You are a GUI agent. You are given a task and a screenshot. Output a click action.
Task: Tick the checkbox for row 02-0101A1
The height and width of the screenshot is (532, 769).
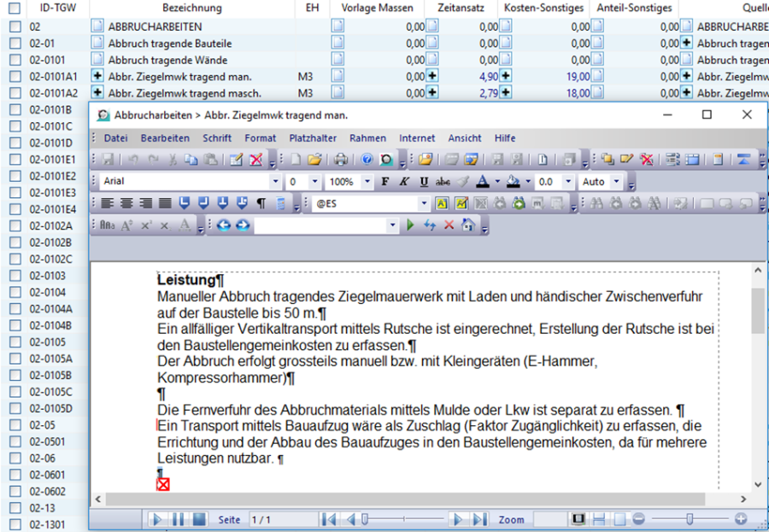[15, 77]
